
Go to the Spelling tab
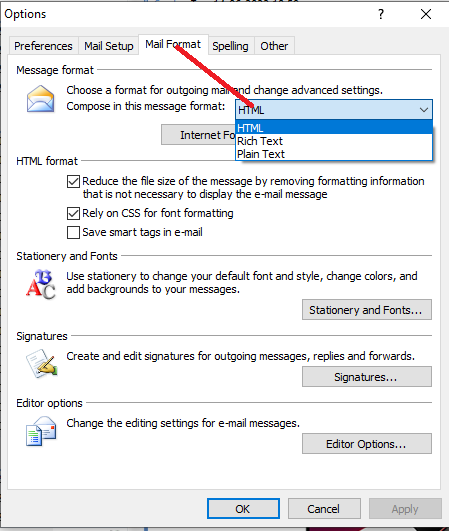click(230, 46)
